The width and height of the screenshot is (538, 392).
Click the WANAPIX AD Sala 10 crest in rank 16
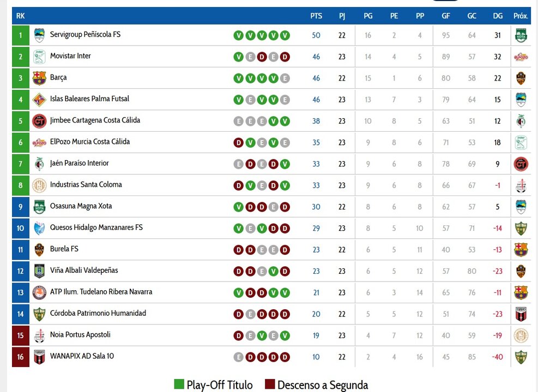pyautogui.click(x=39, y=357)
